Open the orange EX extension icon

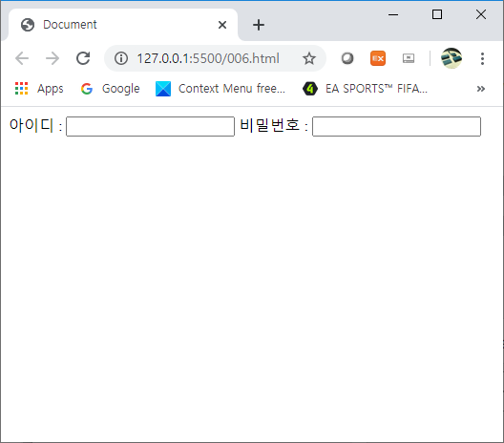point(378,58)
